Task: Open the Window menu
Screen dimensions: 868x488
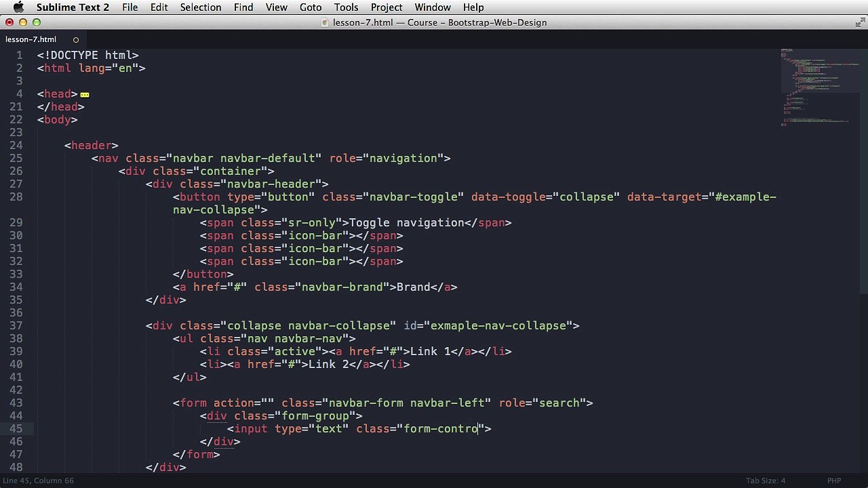Action: [433, 7]
